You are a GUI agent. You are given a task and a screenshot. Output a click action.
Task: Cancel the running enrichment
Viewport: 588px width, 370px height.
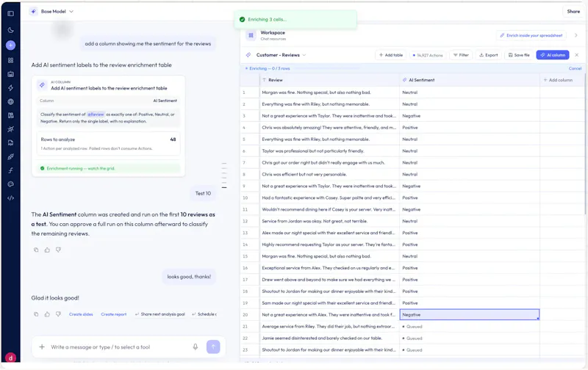pos(575,68)
